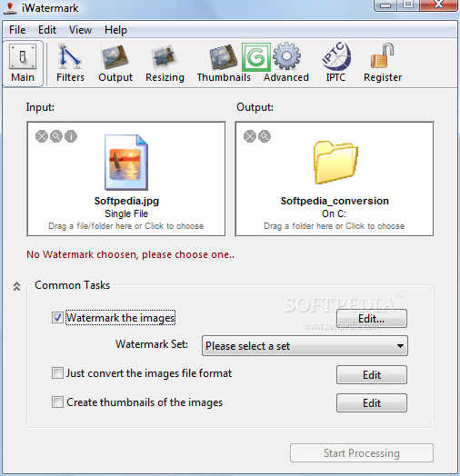Show info for Softpedia.jpg input
The width and height of the screenshot is (460, 476).
71,136
